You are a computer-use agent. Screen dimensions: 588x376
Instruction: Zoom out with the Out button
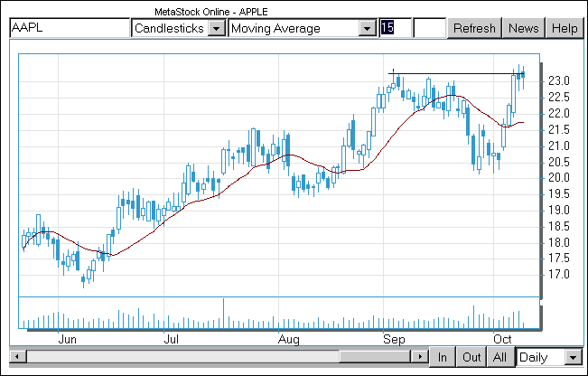click(x=471, y=357)
